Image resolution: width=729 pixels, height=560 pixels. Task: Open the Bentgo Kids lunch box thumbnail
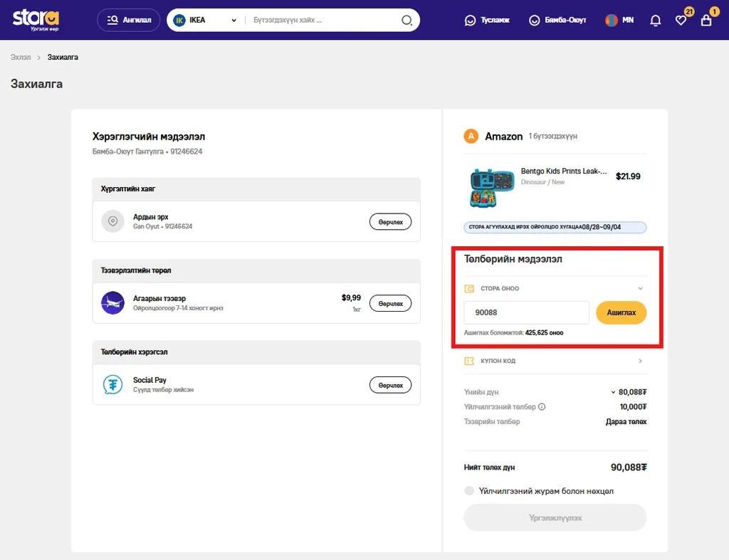click(492, 187)
